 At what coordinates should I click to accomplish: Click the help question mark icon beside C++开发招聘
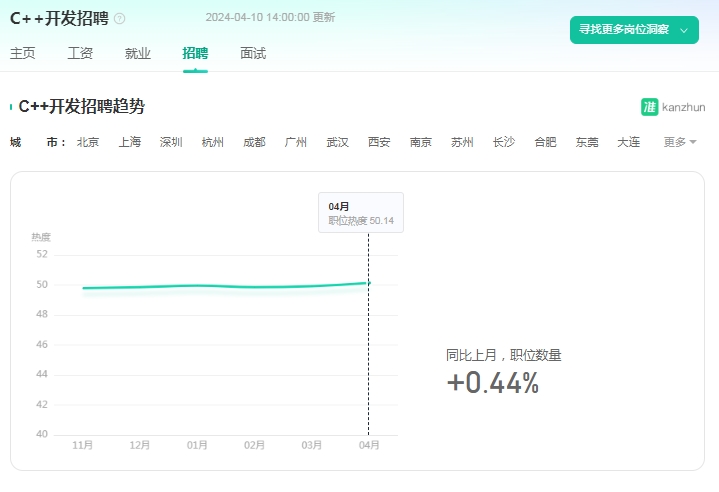[119, 19]
